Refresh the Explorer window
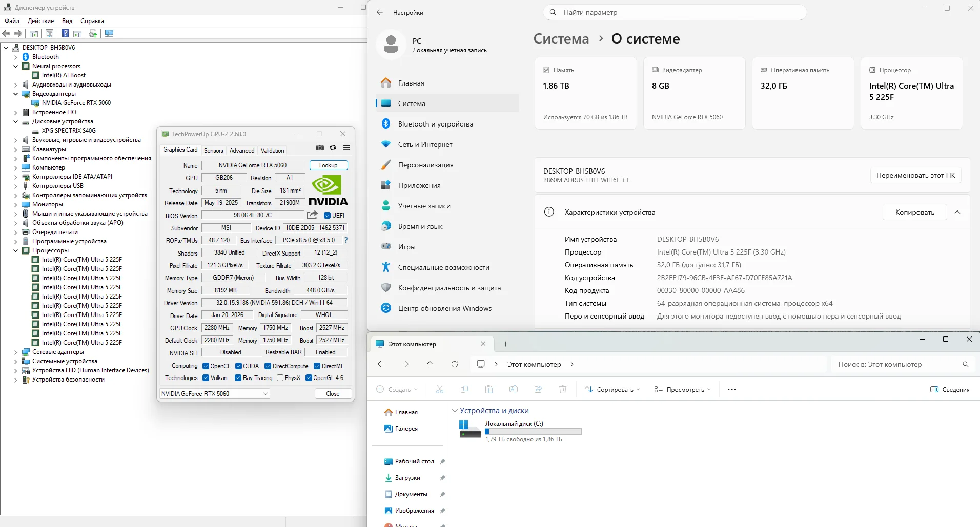 455,364
